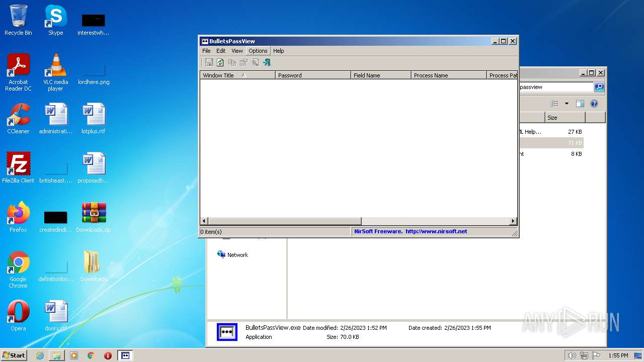Open the NirSoft website link
The height and width of the screenshot is (362, 644).
pos(436,231)
